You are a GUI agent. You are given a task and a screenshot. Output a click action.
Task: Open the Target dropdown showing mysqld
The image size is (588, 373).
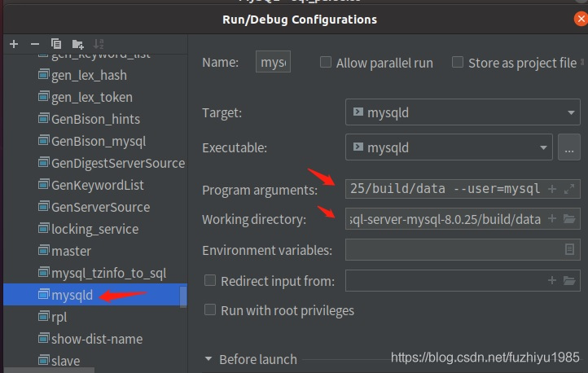coord(462,113)
